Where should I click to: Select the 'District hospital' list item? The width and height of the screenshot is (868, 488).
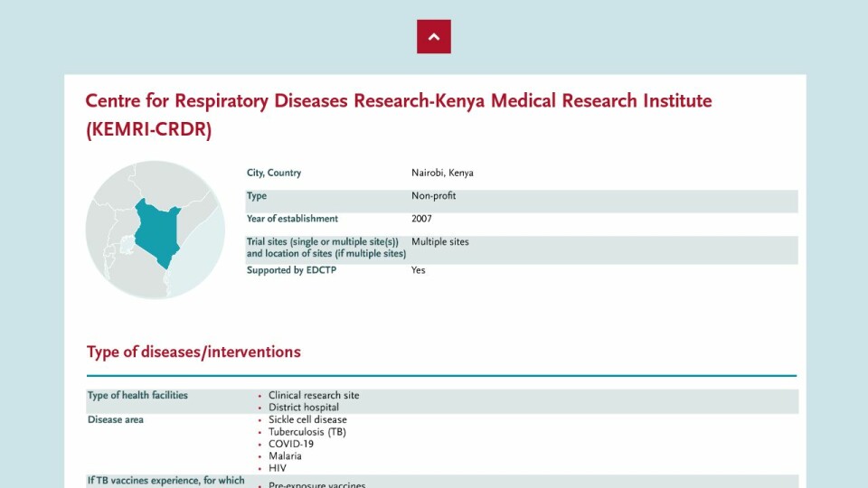point(304,408)
